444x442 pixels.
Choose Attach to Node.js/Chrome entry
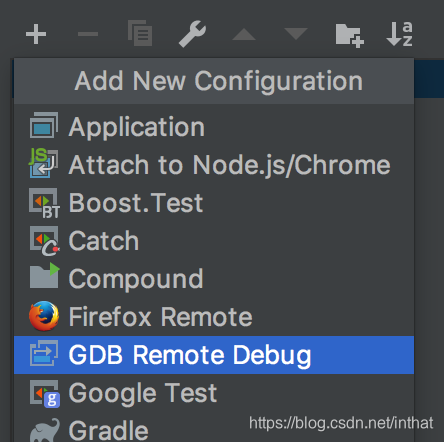pos(214,165)
